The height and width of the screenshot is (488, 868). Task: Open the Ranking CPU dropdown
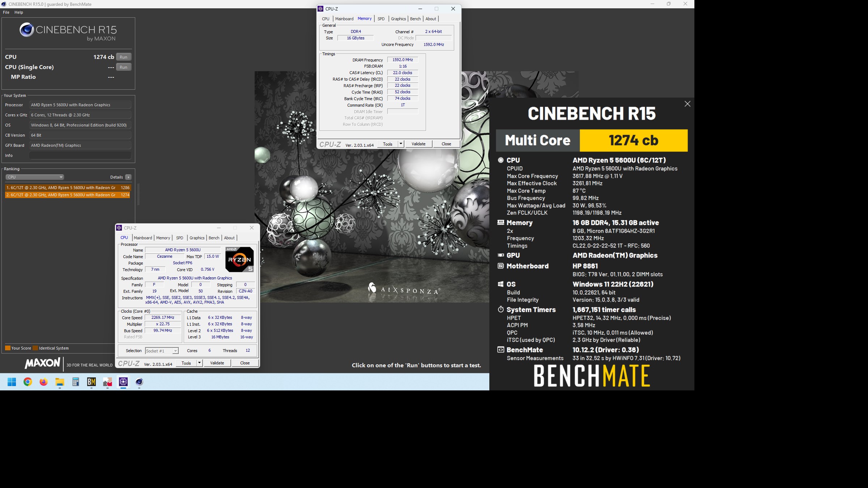point(35,177)
